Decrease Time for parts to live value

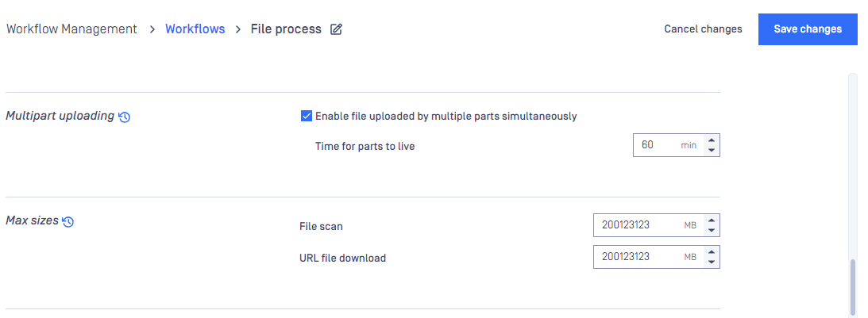click(712, 150)
